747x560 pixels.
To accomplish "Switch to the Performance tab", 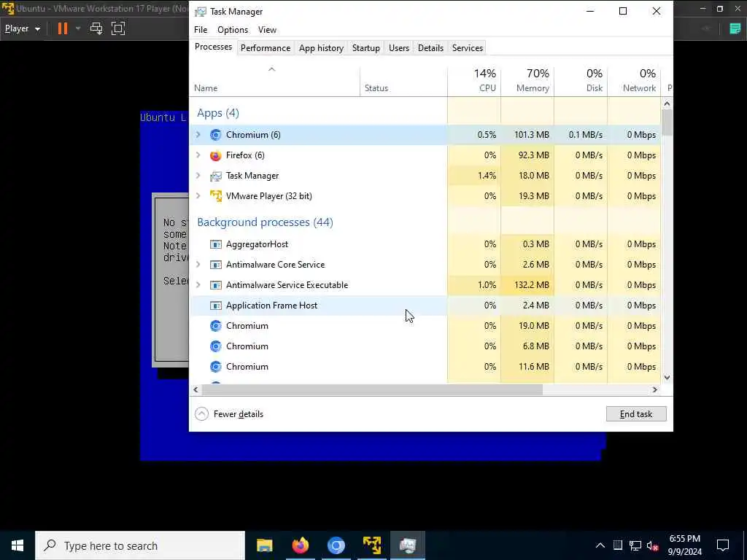I will click(x=266, y=48).
